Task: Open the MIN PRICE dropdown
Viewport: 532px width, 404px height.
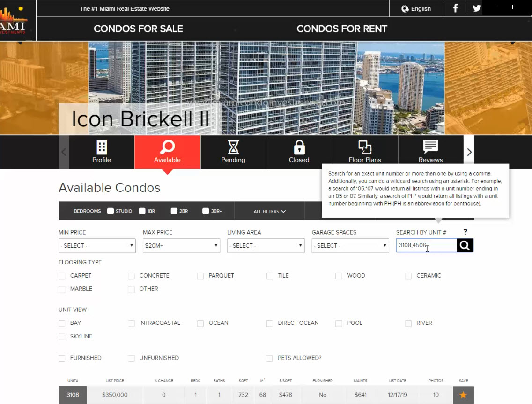Action: 97,245
